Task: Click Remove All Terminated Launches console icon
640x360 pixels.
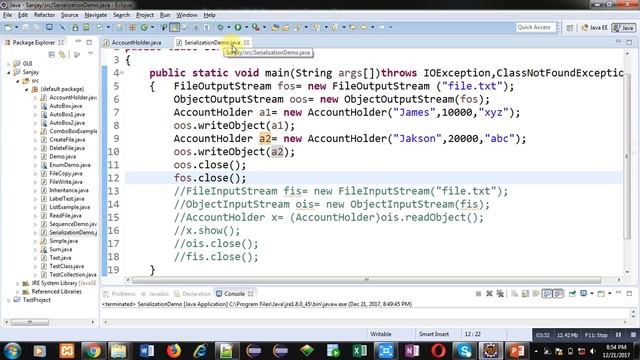Action: click(500, 293)
